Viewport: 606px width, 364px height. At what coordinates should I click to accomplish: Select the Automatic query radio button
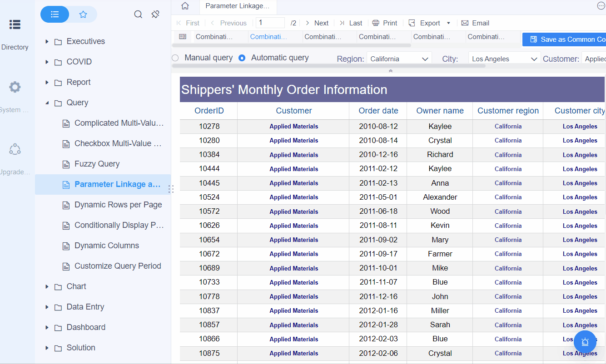coord(242,58)
